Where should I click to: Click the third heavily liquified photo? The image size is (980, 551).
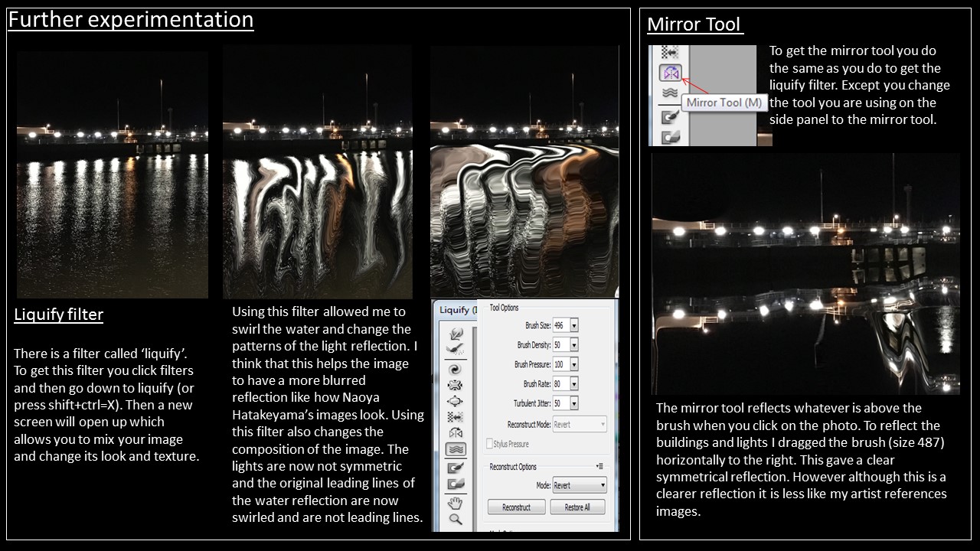pyautogui.click(x=524, y=171)
